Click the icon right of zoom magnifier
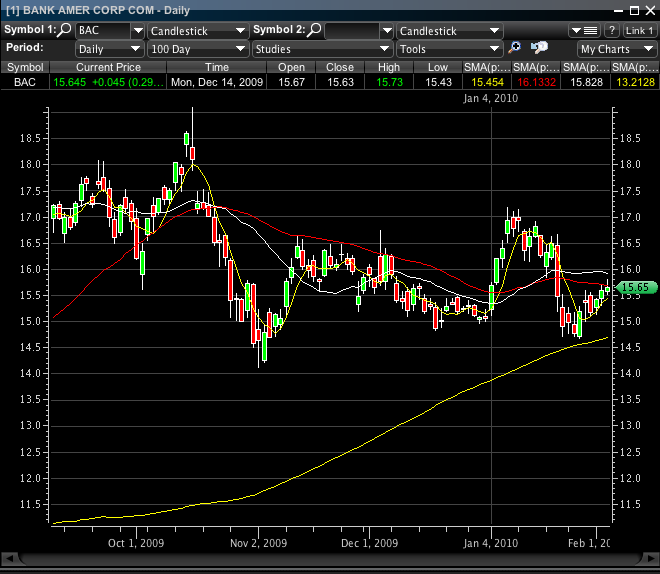The height and width of the screenshot is (574, 660). tap(539, 48)
